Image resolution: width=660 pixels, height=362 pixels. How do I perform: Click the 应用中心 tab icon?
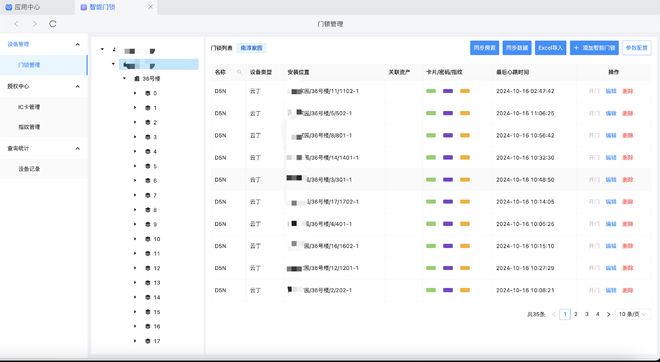coord(8,7)
